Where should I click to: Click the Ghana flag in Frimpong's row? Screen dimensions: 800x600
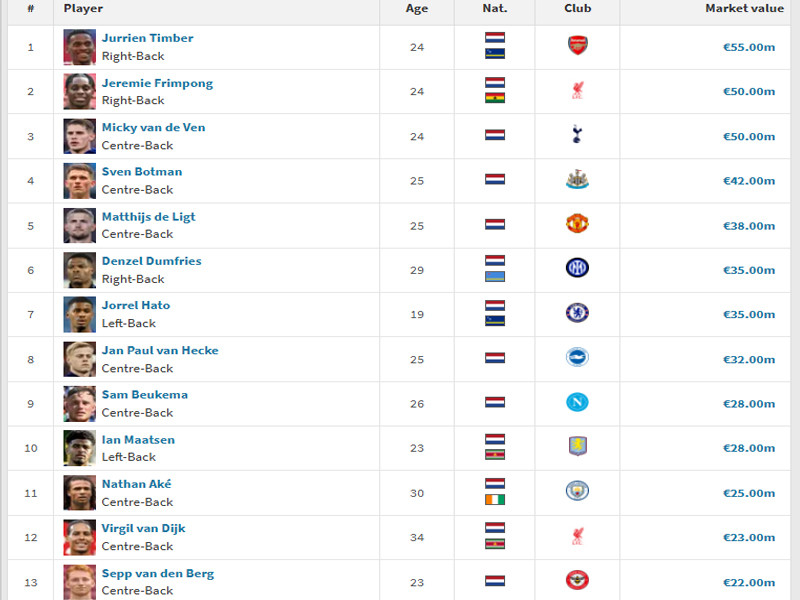tap(495, 98)
